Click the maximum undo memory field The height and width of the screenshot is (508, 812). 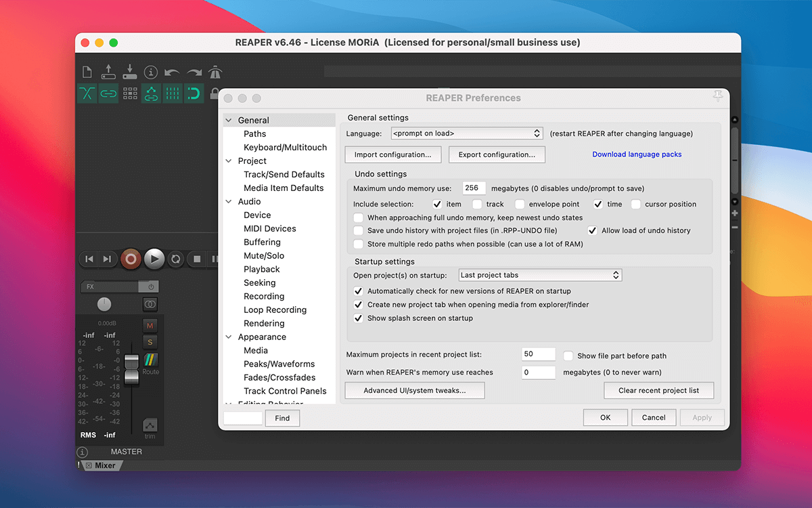coord(474,188)
